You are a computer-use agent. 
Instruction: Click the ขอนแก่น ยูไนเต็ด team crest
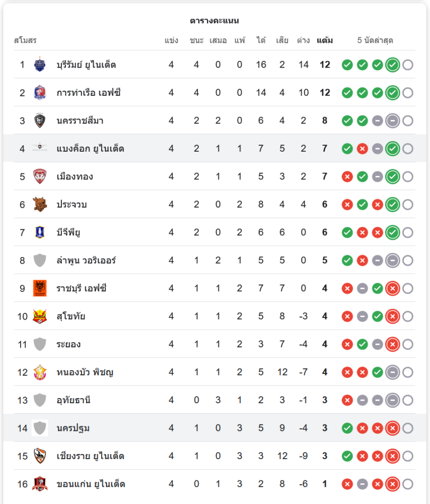coord(40,484)
